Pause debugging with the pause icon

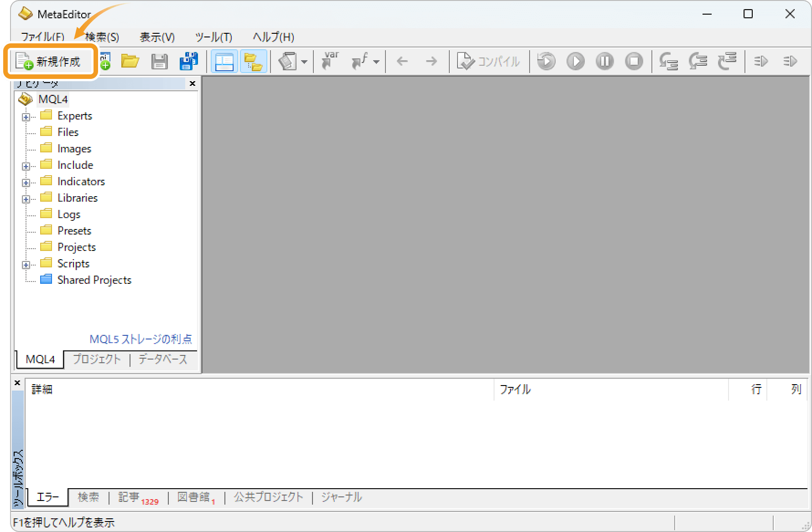(x=604, y=61)
